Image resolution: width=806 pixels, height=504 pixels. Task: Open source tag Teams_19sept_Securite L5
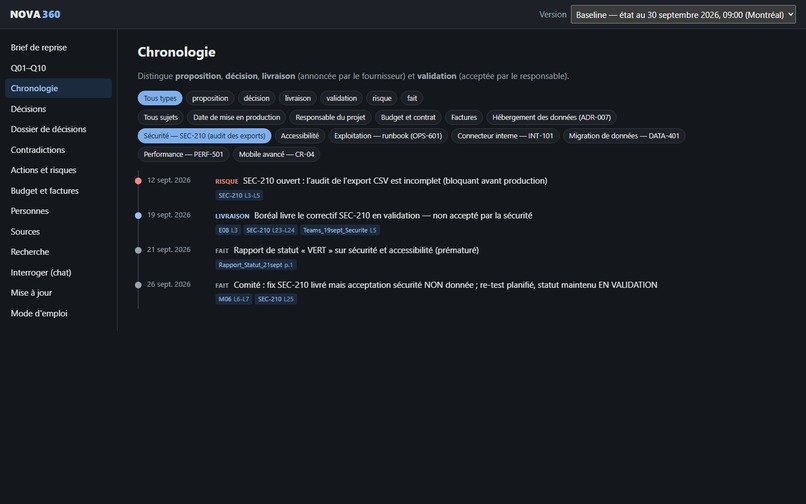coord(340,230)
